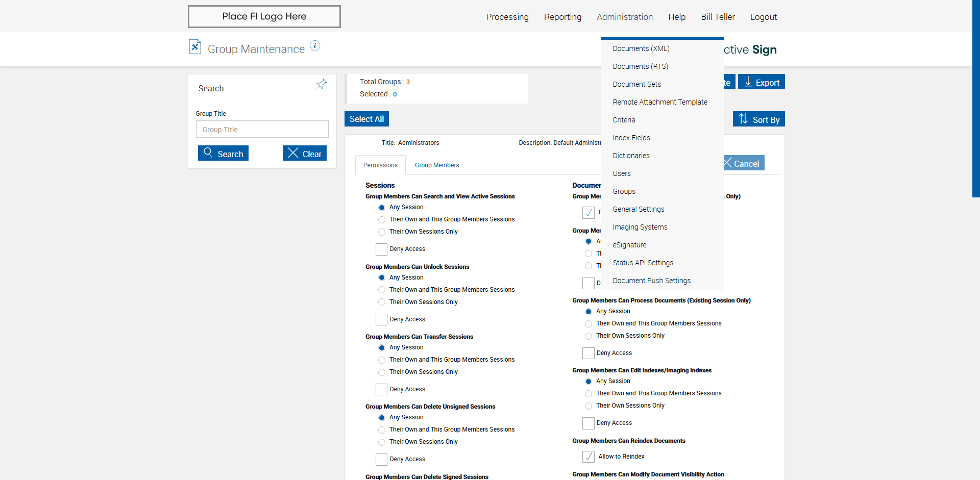Click the X icon on Cancel button
The width and height of the screenshot is (980, 480).
[728, 163]
